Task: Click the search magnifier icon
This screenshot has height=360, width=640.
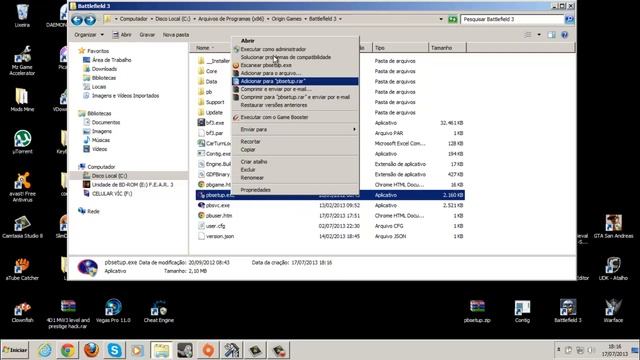Action: click(x=569, y=19)
